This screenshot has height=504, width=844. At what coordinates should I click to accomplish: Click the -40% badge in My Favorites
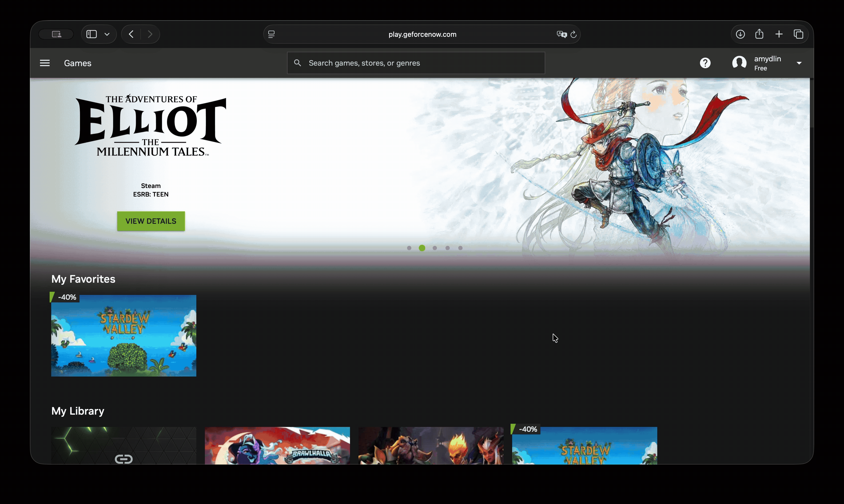[x=65, y=297]
